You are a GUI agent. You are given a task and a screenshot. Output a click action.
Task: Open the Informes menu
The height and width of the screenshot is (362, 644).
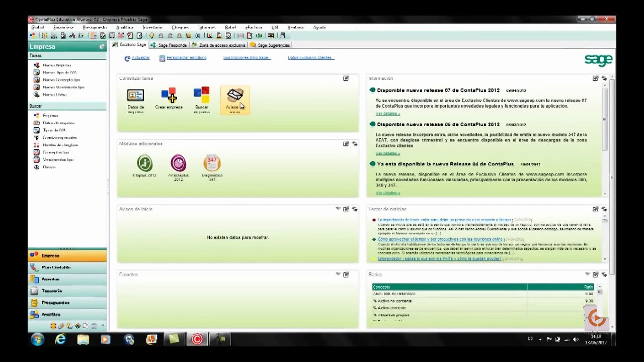pyautogui.click(x=206, y=27)
